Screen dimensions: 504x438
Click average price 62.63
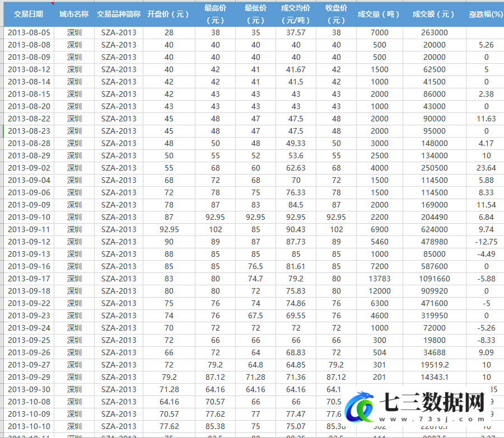coord(296,168)
